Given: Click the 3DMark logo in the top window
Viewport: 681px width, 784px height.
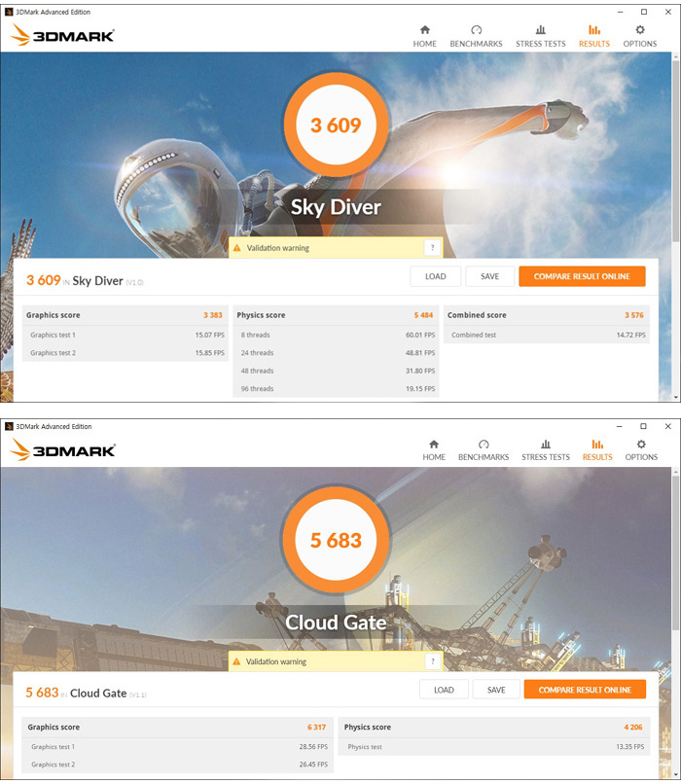Looking at the screenshot, I should coord(62,35).
